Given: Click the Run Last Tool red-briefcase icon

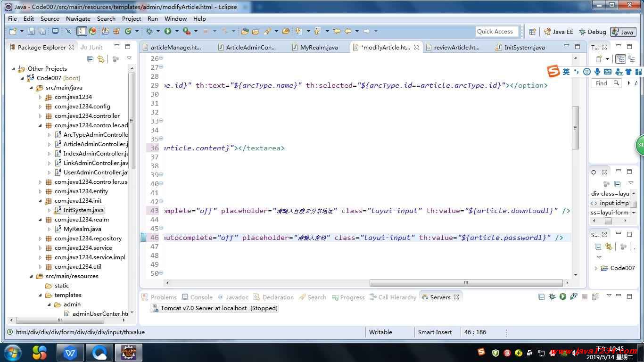Looking at the screenshot, I should point(187,32).
